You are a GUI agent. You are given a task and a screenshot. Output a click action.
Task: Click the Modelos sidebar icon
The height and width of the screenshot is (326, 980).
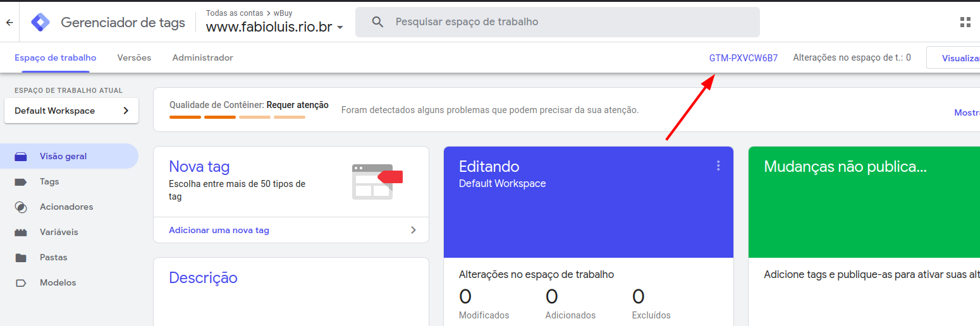pos(21,283)
